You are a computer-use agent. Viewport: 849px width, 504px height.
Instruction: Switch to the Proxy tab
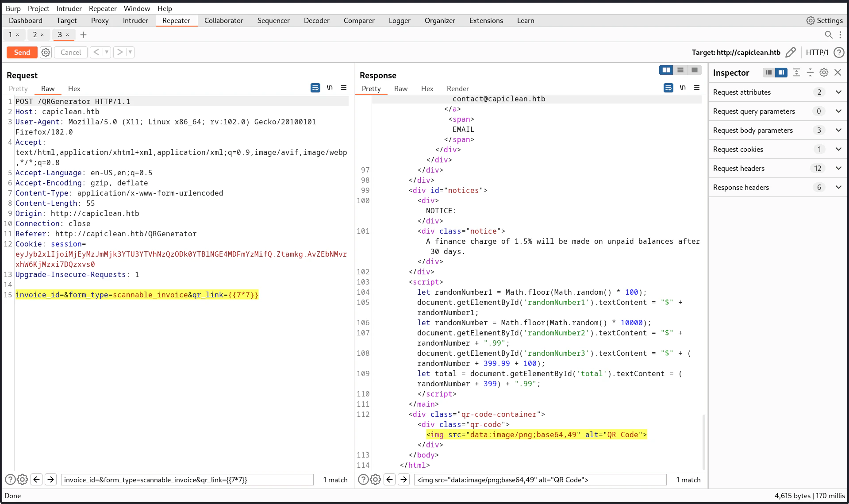(100, 20)
